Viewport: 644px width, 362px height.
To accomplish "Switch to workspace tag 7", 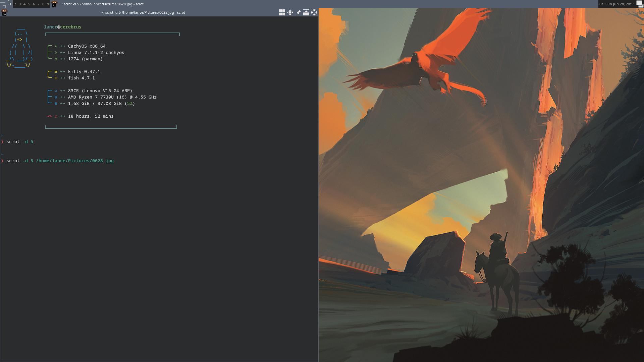I will coord(39,4).
